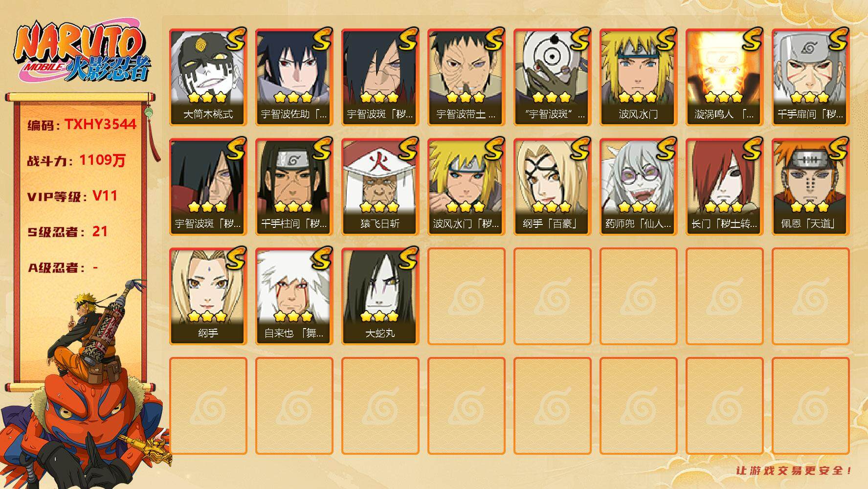Viewport: 868px width, 489px height.
Task: Click the 猿飞日斩 Hokage hat portrait
Action: 380,179
